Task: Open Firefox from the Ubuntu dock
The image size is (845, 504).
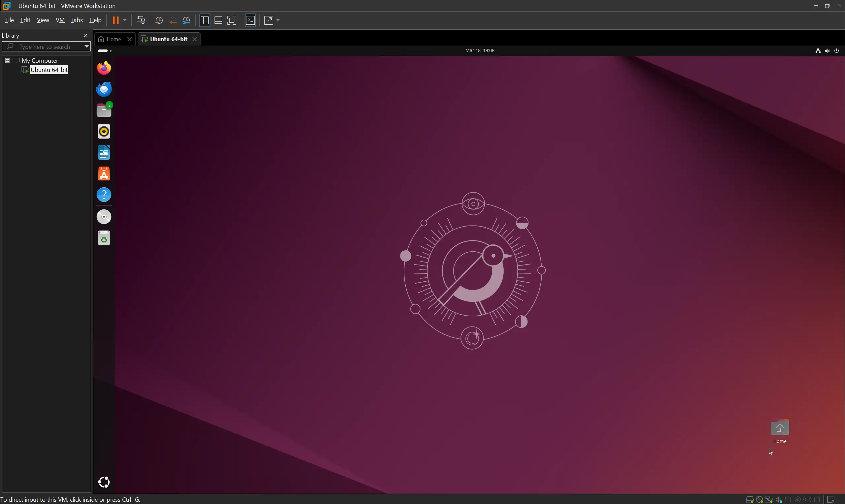Action: coord(104,67)
